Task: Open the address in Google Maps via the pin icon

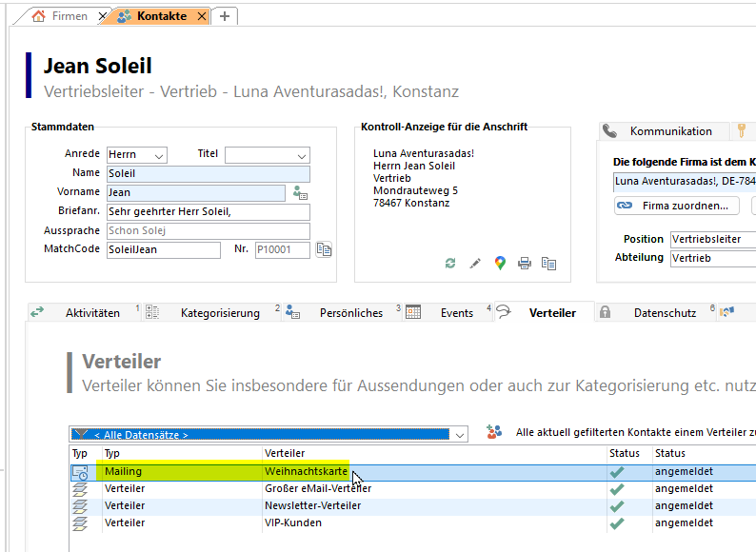Action: tap(500, 264)
